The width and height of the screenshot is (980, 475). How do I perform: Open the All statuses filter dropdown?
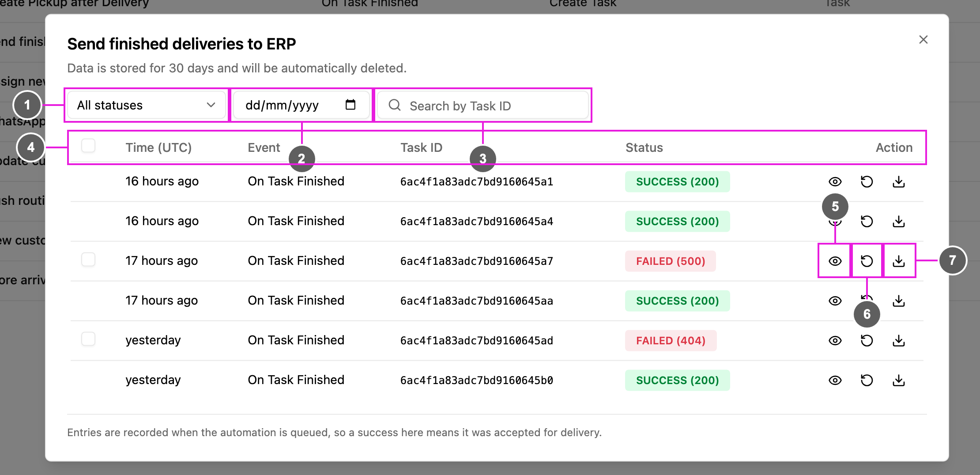tap(147, 105)
